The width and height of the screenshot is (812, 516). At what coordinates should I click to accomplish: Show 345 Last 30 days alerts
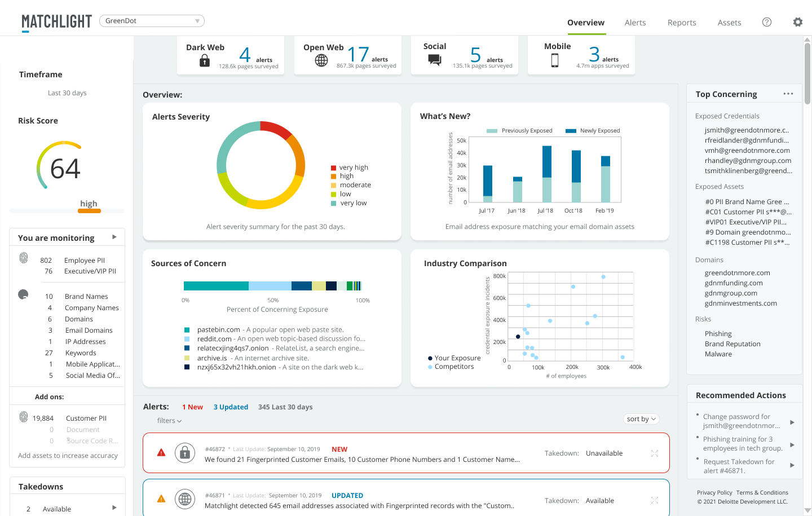point(285,407)
